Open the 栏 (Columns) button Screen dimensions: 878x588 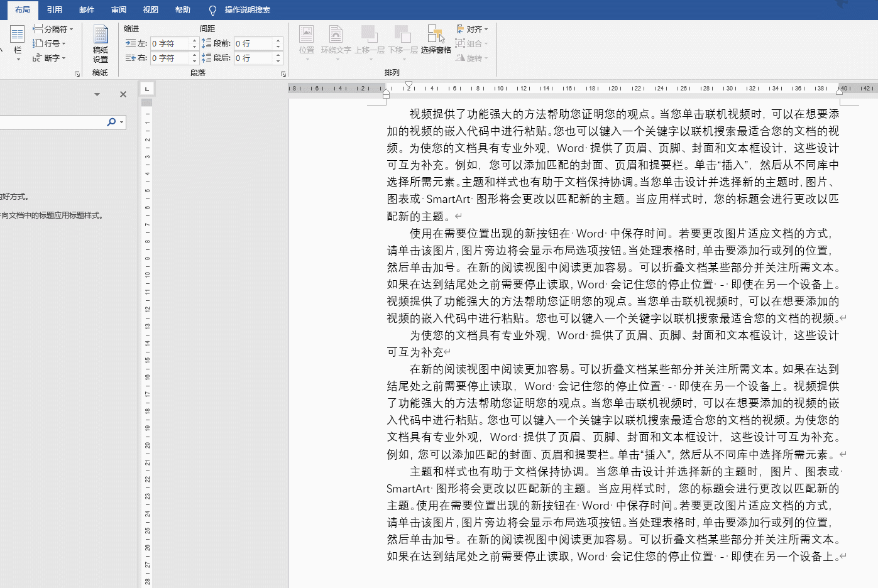tap(17, 41)
